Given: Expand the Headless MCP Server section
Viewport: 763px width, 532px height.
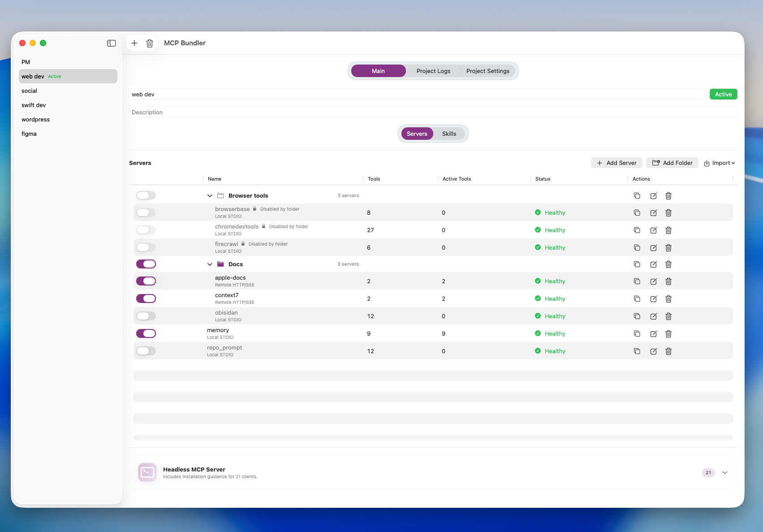Looking at the screenshot, I should click(x=724, y=472).
